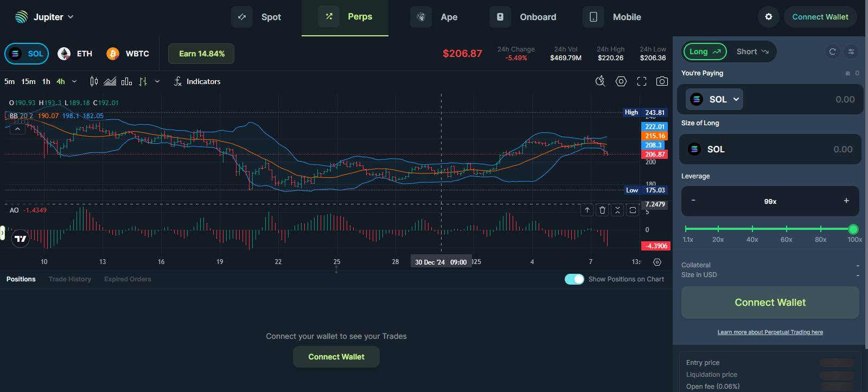The height and width of the screenshot is (392, 868).
Task: Select the Short position option
Action: [752, 52]
